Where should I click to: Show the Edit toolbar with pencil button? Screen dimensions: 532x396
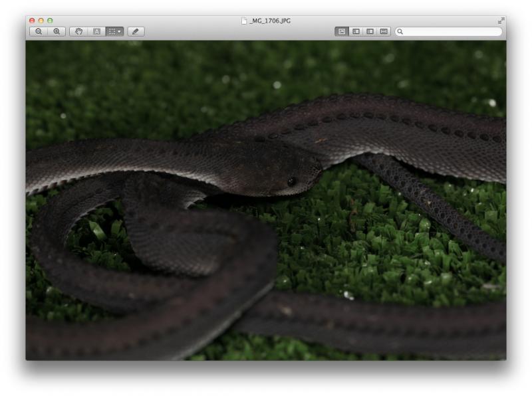[136, 31]
